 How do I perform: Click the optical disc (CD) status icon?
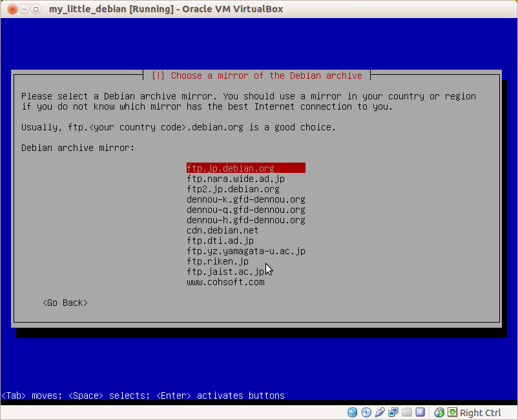(366, 412)
